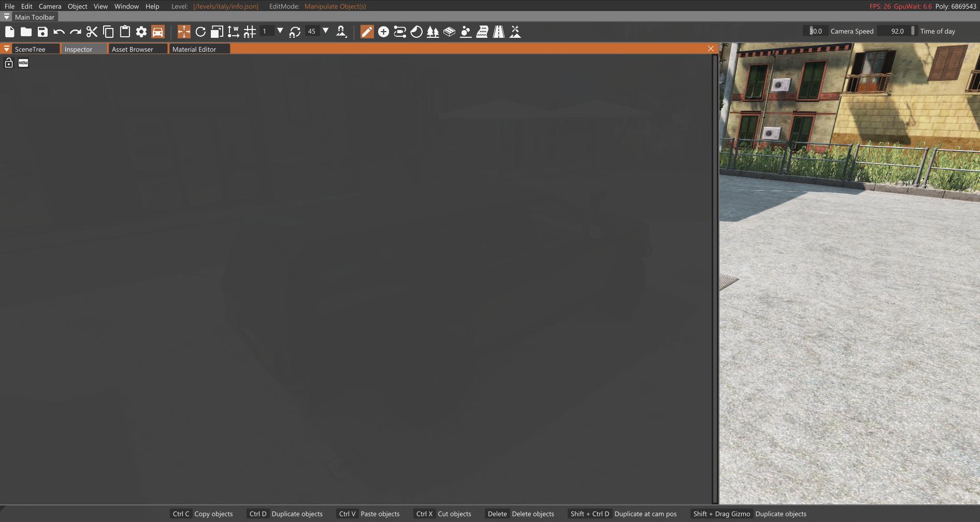The image size is (980, 522).
Task: Open the terrain tools mountain icon
Action: [x=515, y=32]
